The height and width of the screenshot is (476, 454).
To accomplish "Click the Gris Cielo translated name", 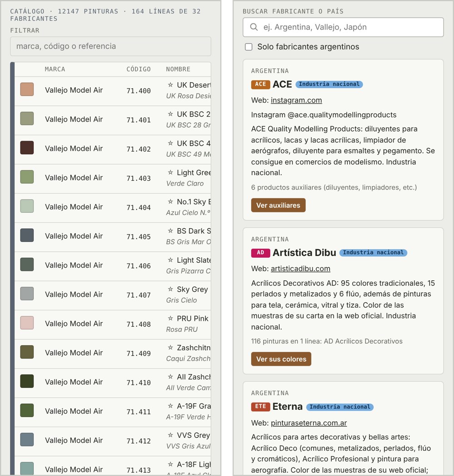I will click(x=182, y=300).
